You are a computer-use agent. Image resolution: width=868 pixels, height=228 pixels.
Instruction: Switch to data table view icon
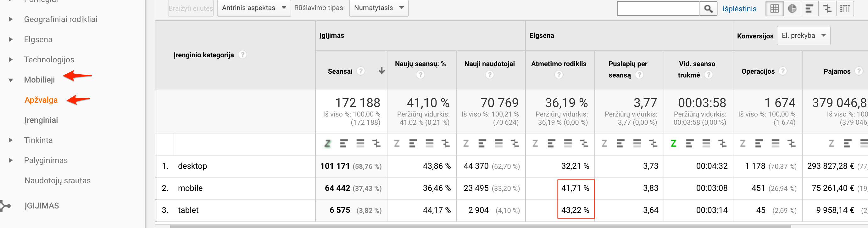click(774, 9)
